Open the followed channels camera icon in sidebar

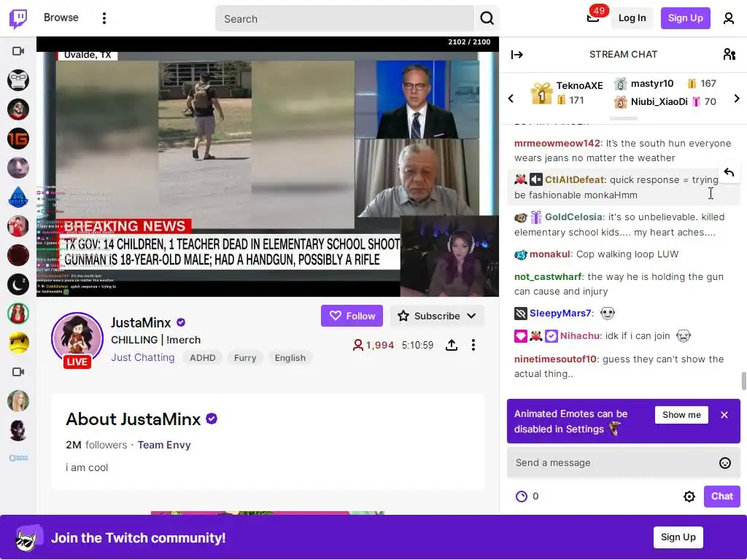click(18, 51)
